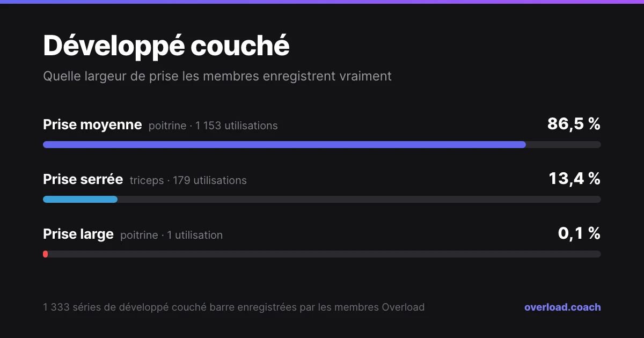Click the empty track of Prise large bar
Viewport: 644px width, 338px height.
click(x=325, y=254)
